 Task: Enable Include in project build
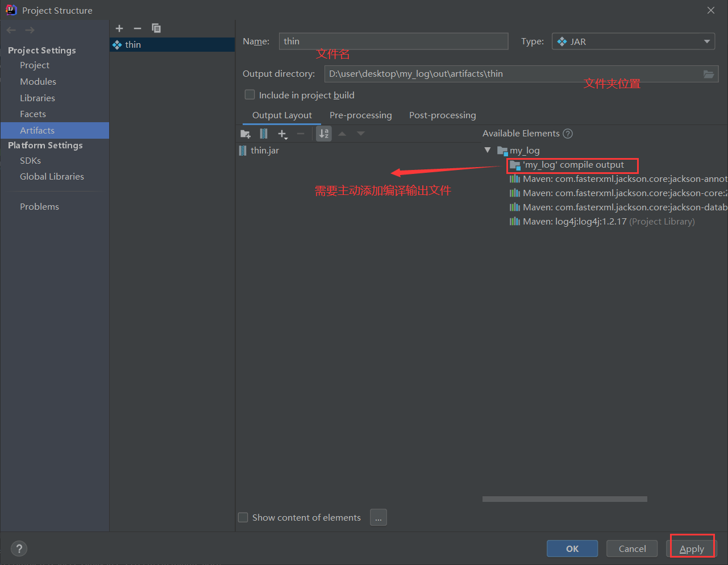pos(249,95)
